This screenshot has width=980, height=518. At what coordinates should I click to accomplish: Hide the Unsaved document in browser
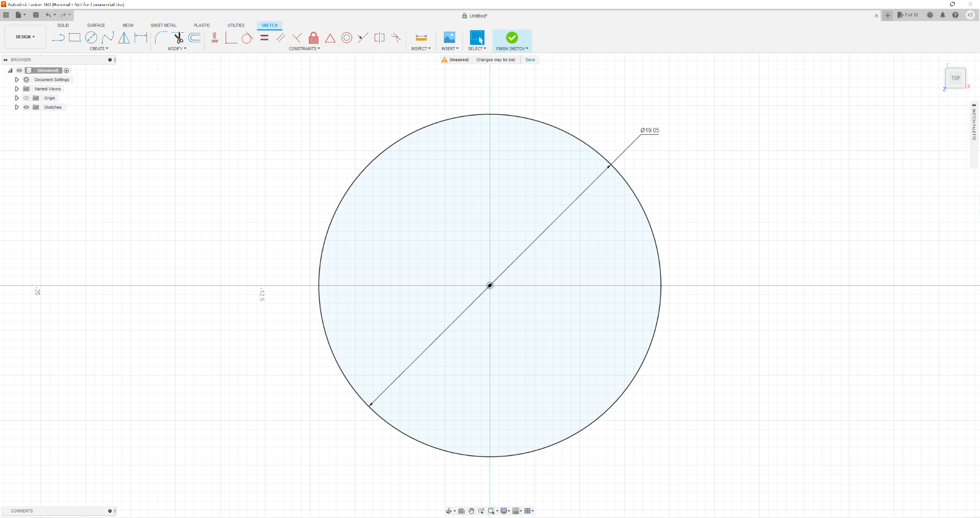pos(19,70)
